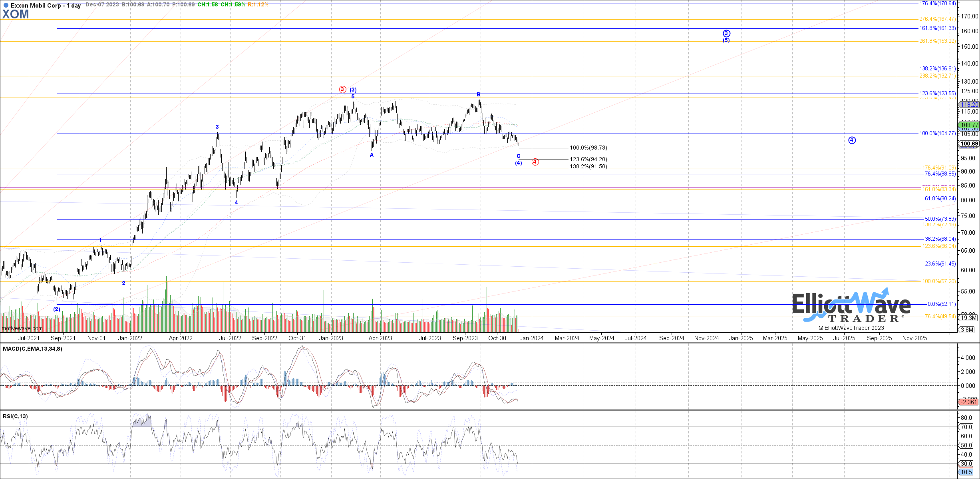Select the 'Exxon Mobil Corp - 1 day' chart title
980x479 pixels.
coord(46,6)
